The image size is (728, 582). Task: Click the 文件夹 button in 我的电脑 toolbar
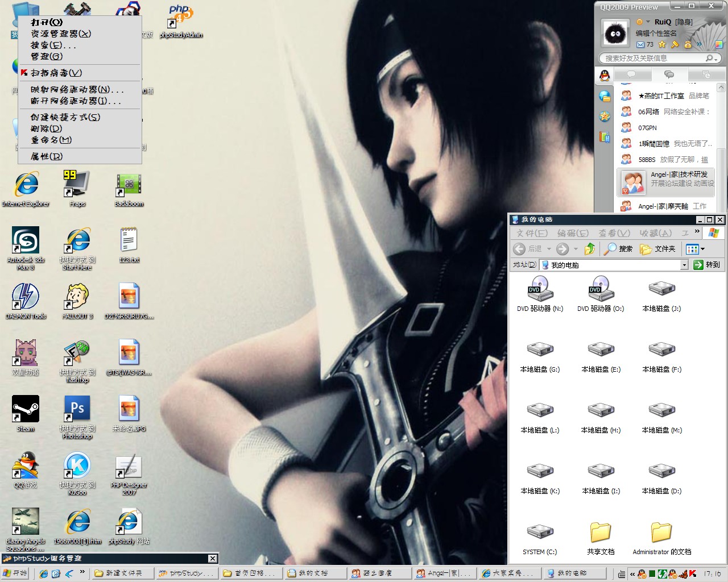(657, 249)
